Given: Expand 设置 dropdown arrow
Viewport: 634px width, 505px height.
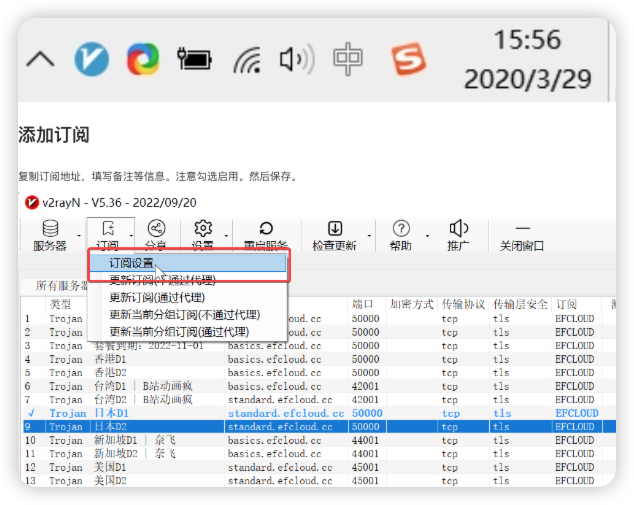Looking at the screenshot, I should 226,236.
